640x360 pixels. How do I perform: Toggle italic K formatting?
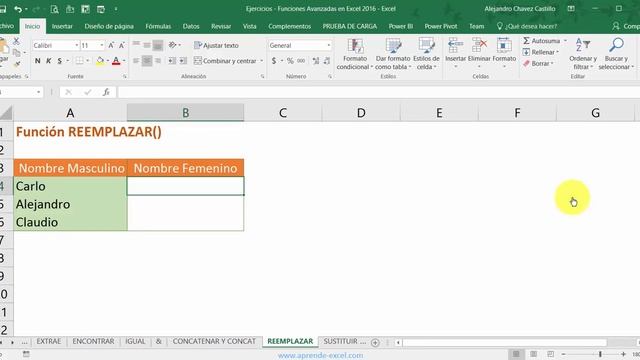[49, 61]
